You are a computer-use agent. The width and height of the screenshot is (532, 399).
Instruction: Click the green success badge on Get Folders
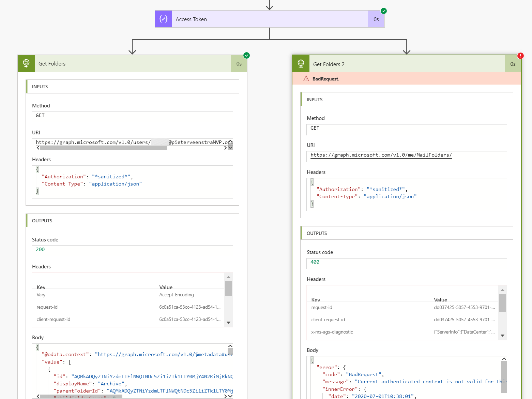(x=247, y=55)
